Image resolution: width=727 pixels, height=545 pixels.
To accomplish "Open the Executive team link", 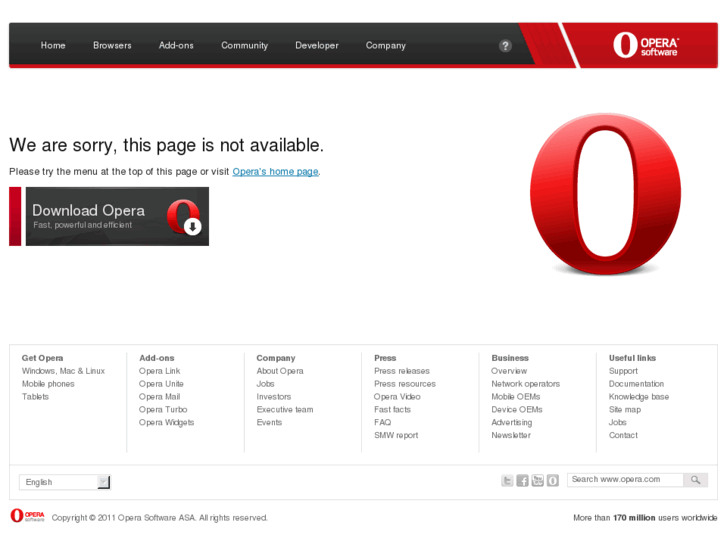I will [x=285, y=410].
